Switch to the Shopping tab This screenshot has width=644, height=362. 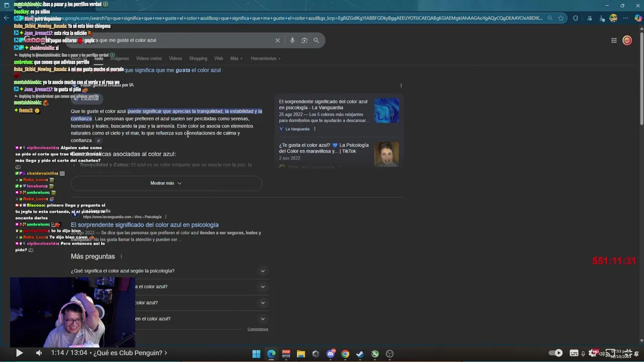(198, 58)
